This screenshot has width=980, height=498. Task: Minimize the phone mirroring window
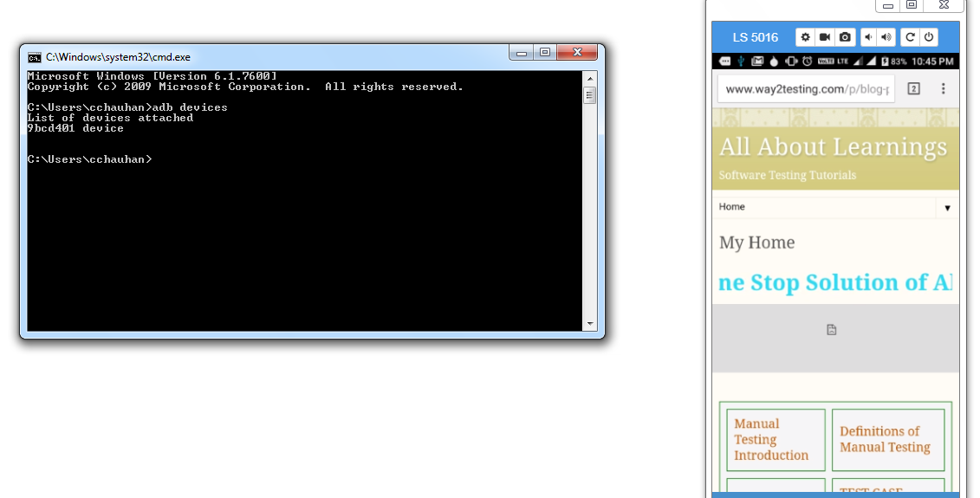click(887, 5)
